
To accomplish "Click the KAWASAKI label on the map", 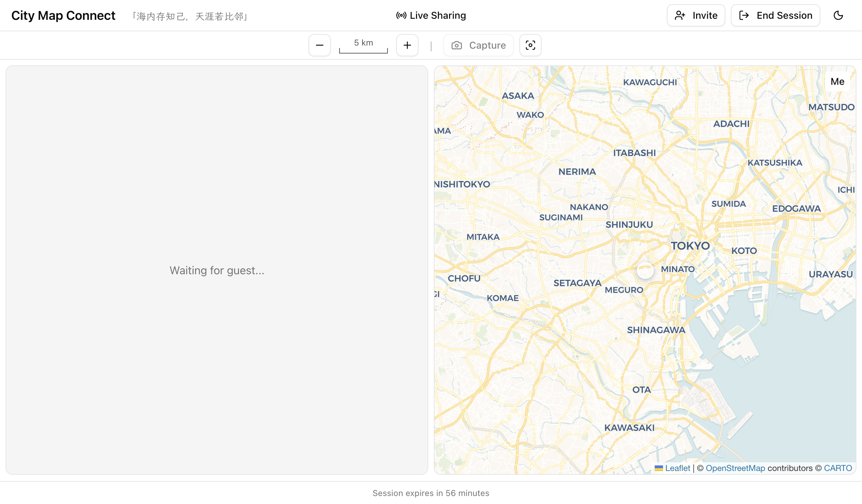I will tap(629, 428).
